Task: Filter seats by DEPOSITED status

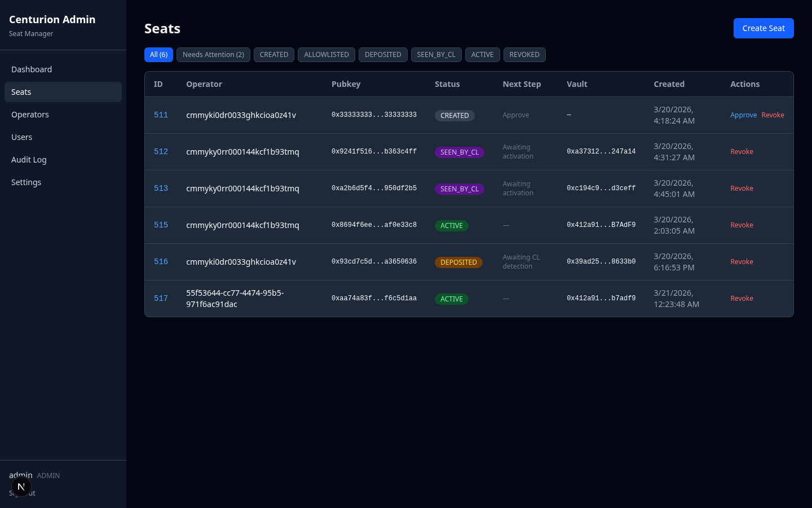Action: pyautogui.click(x=383, y=55)
